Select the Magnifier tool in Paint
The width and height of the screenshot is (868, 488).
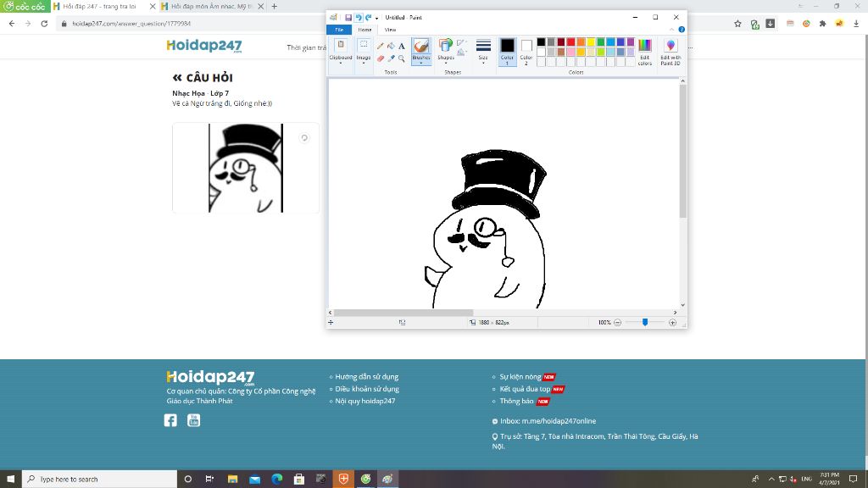pyautogui.click(x=401, y=58)
